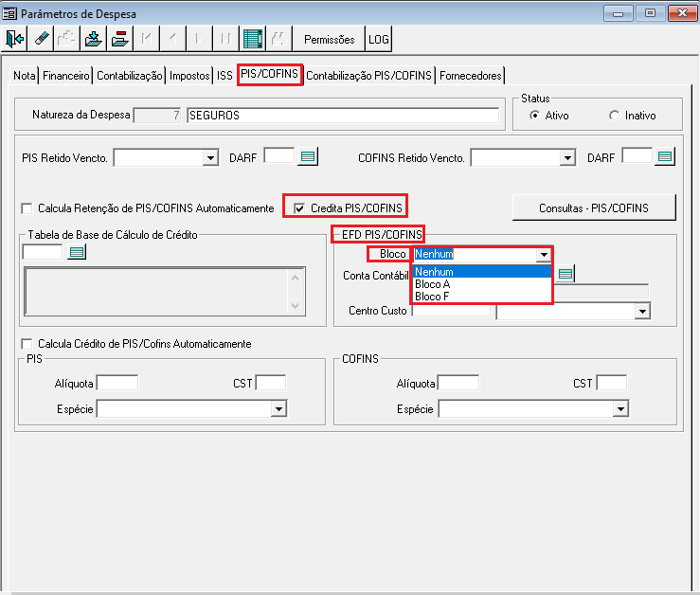Click the next record navigation icon
Viewport: 700px width, 595px height.
[x=199, y=39]
